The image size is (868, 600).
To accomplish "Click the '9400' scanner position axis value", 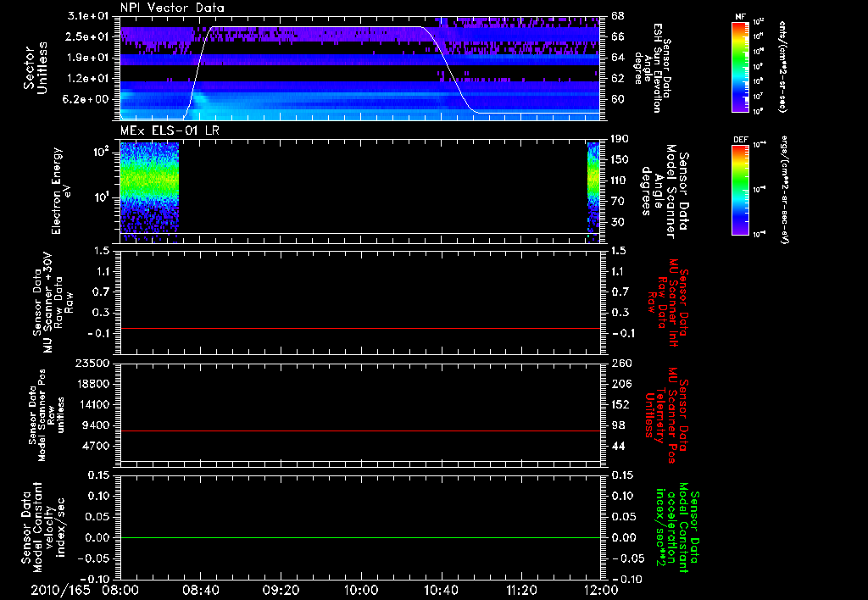I will click(97, 425).
